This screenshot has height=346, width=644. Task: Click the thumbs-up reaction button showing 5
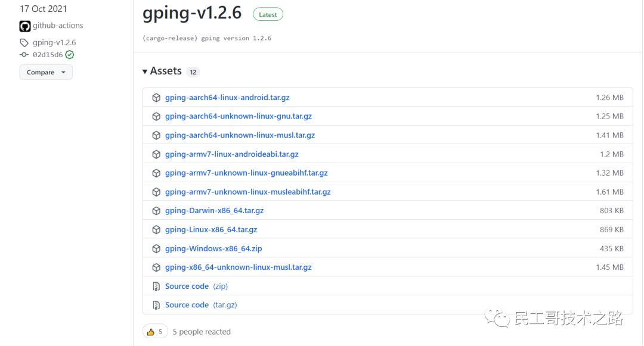(155, 332)
